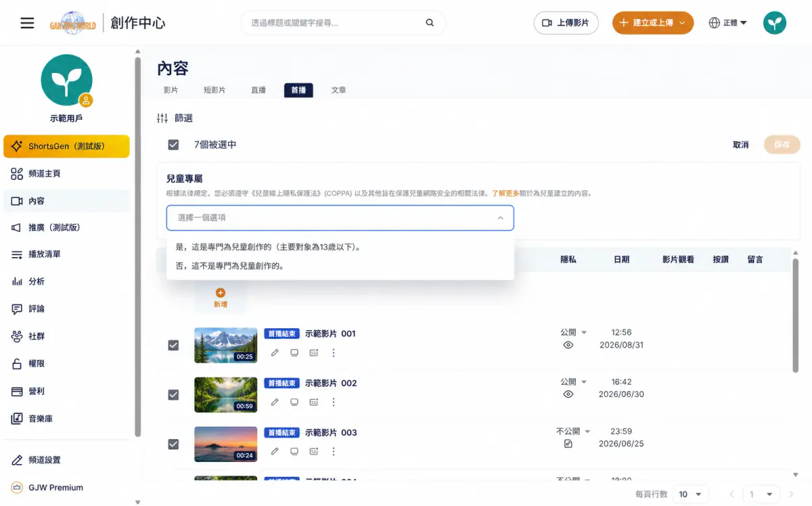Open the 建立或上傳 dropdown
The image size is (812, 506).
pos(652,23)
